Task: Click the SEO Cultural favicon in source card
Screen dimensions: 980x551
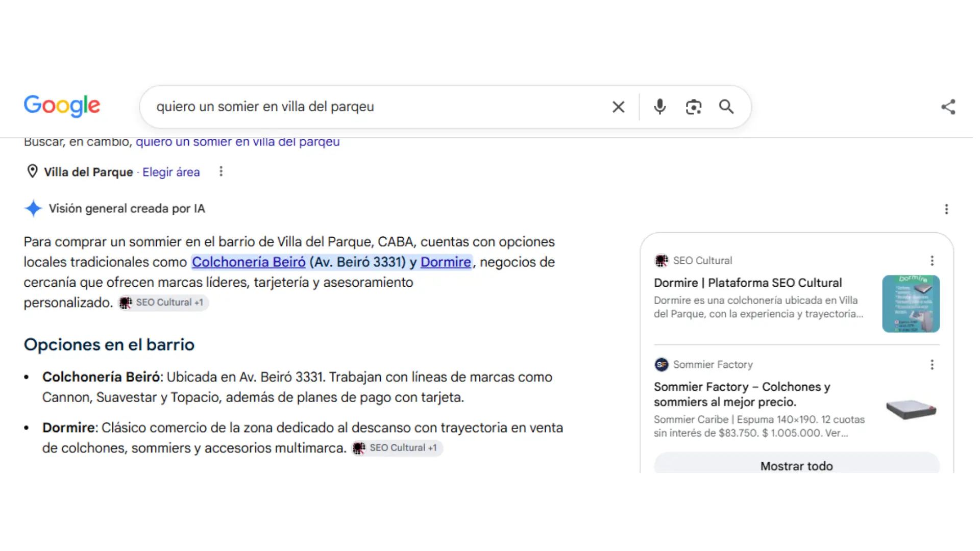Action: (x=661, y=261)
